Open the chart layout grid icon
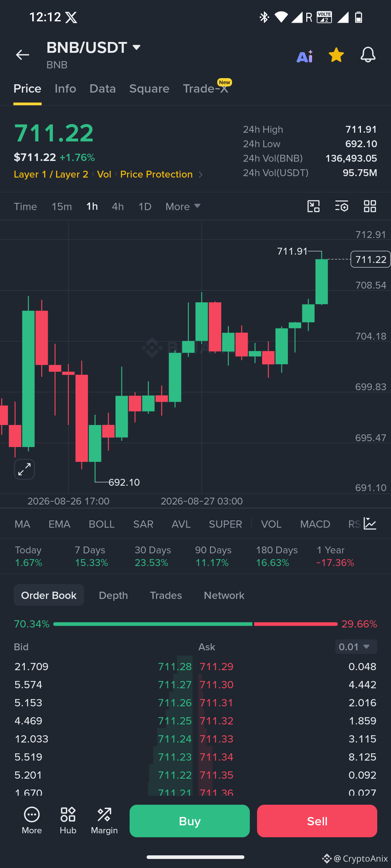 click(x=370, y=206)
